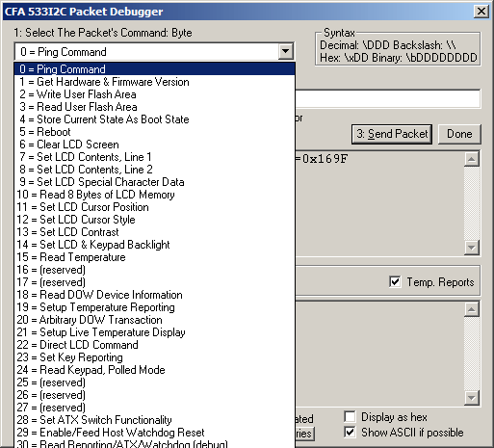Choose '12 = Set LCD Cursor Style'
This screenshot has height=448, width=494.
154,220
